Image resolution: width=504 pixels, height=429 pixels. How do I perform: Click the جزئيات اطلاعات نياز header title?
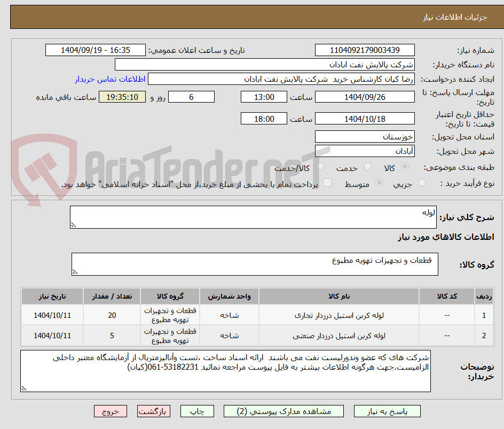[455, 17]
